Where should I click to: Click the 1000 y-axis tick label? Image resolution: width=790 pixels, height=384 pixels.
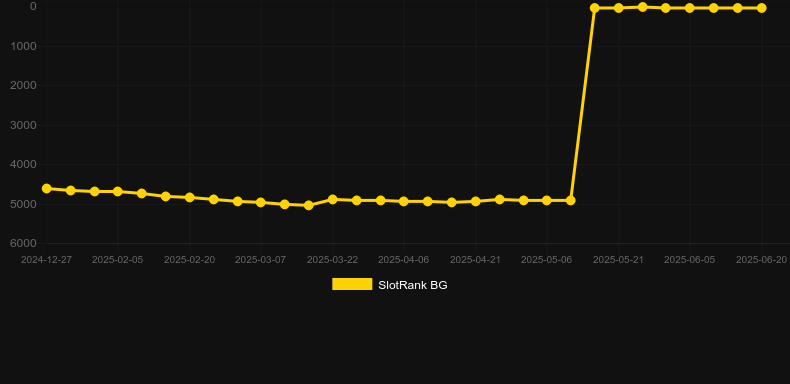23,46
